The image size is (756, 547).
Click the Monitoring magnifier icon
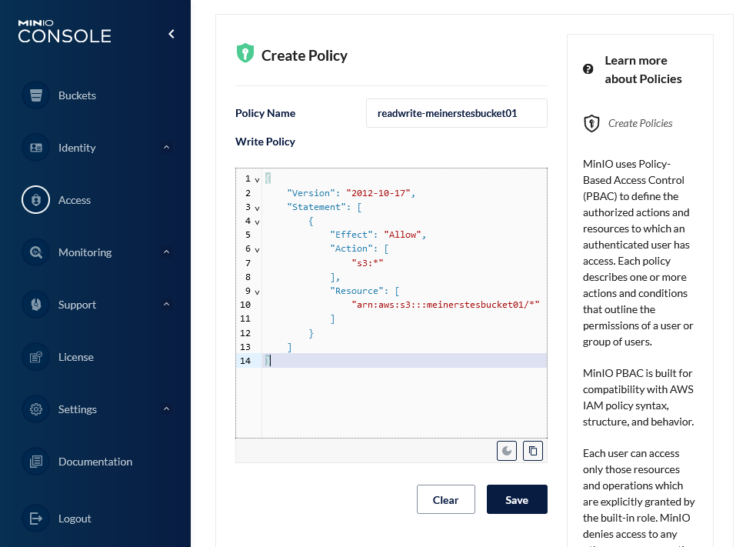point(35,252)
